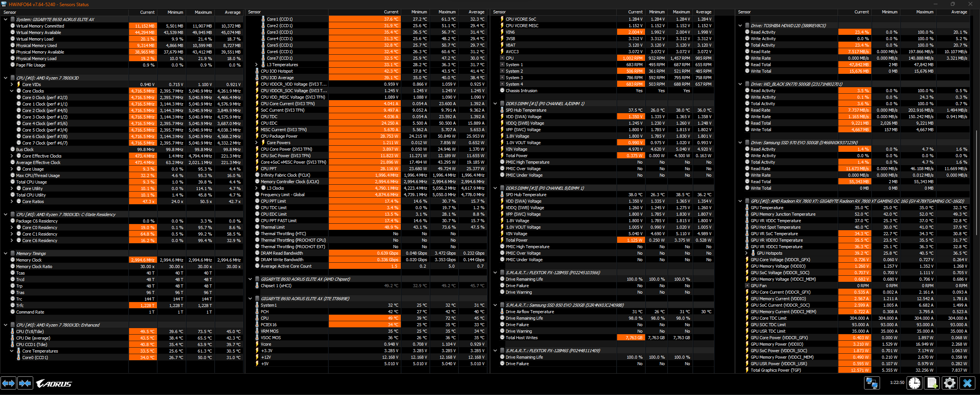Viewport: 980px width, 395px height.
Task: Collapse the Core Clocks subtree
Action: [12, 91]
